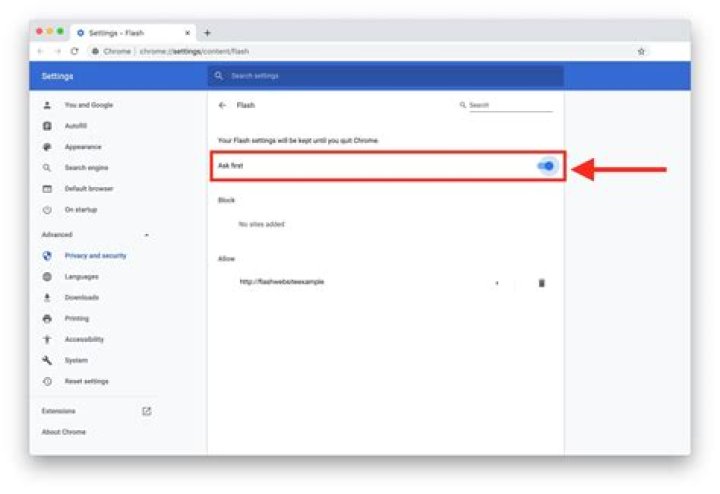The width and height of the screenshot is (720, 494).
Task: Open the Languages settings page
Action: 81,277
